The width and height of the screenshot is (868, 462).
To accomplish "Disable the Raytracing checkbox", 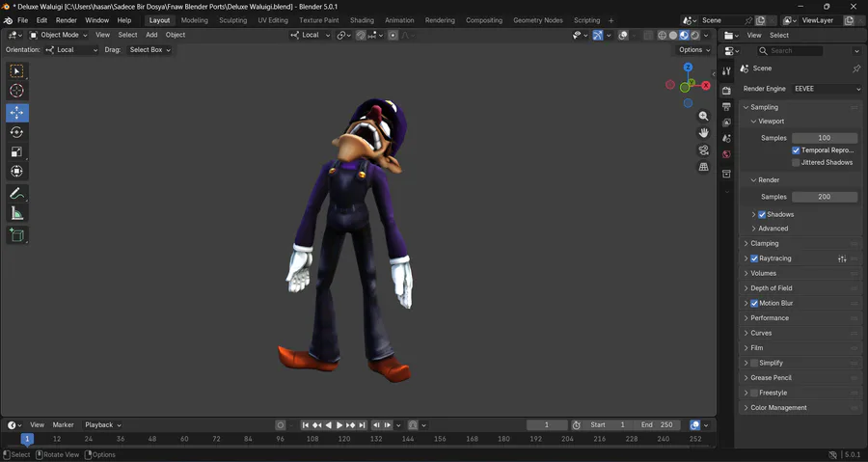I will [754, 258].
